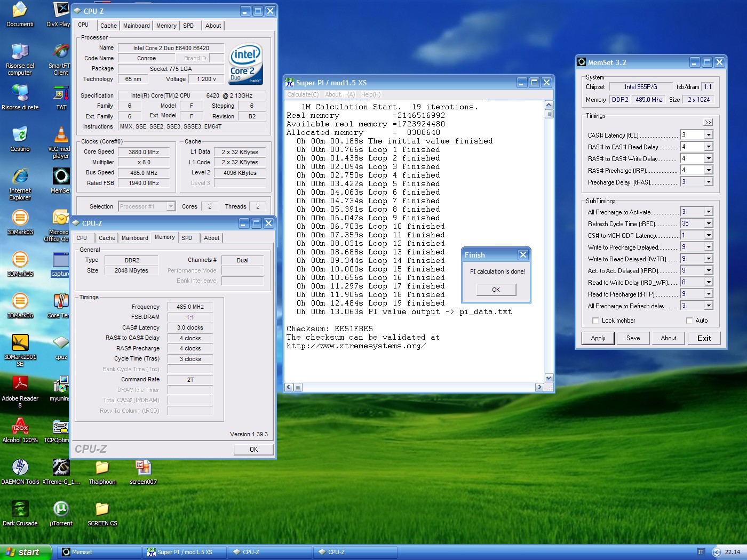The width and height of the screenshot is (747, 560).
Task: Open the SmartFTP Client shortcut
Action: click(60, 59)
